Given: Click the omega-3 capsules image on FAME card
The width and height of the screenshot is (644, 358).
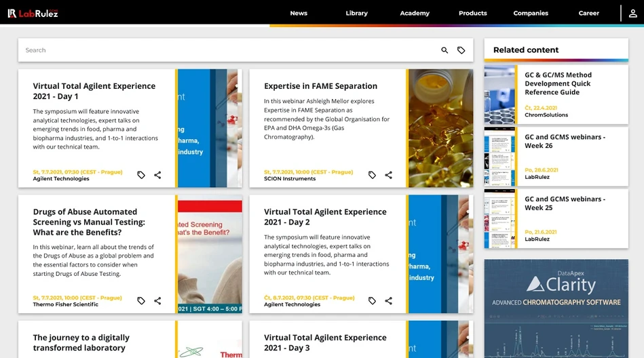Looking at the screenshot, I should coord(440,128).
